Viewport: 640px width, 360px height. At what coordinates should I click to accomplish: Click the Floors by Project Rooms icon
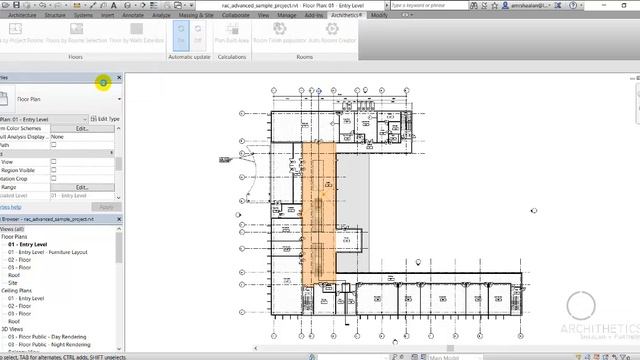point(16,29)
